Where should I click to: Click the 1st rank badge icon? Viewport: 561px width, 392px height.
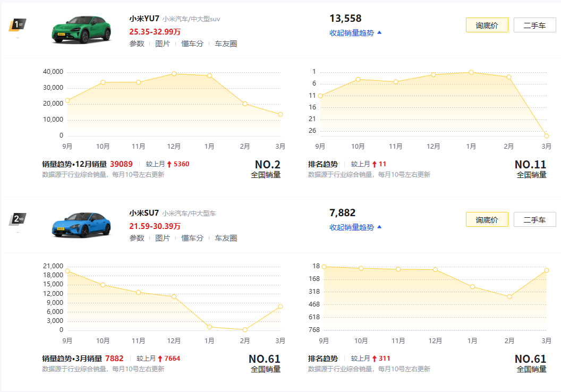point(17,25)
